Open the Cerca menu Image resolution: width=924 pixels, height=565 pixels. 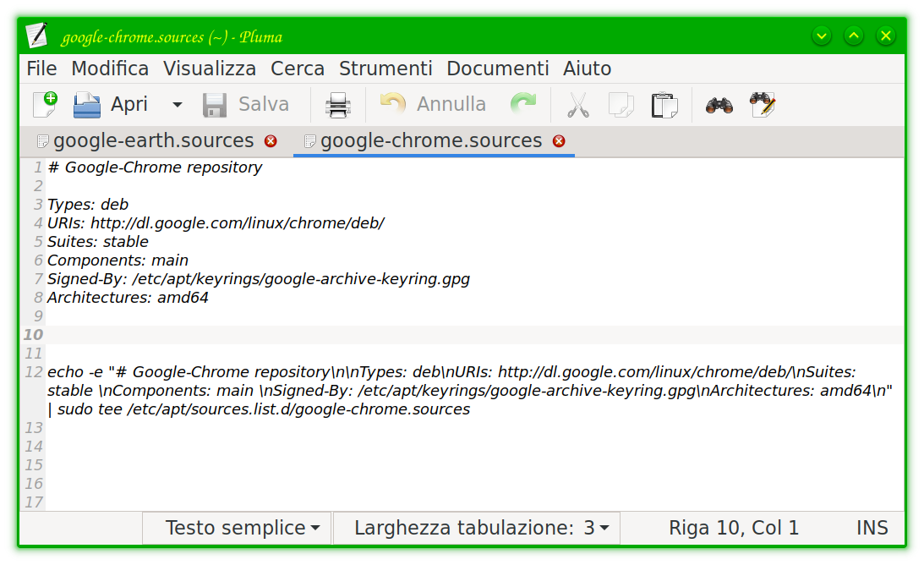(x=298, y=69)
